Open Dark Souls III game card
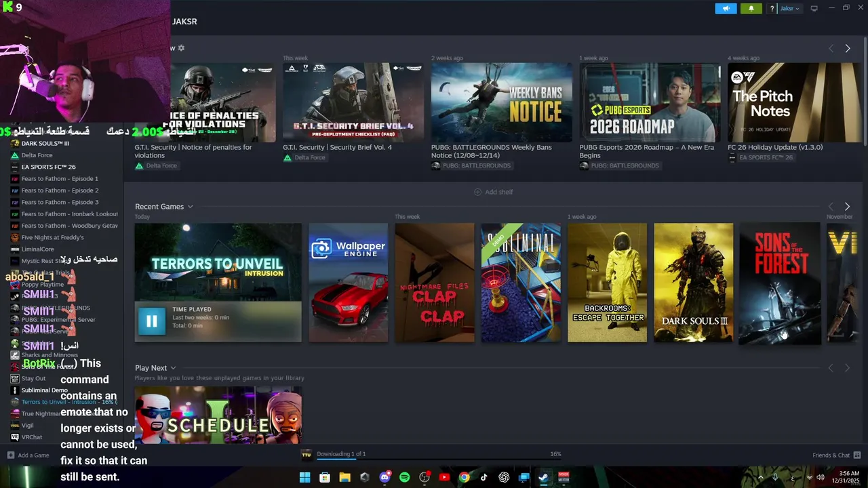This screenshot has width=868, height=488. [693, 283]
